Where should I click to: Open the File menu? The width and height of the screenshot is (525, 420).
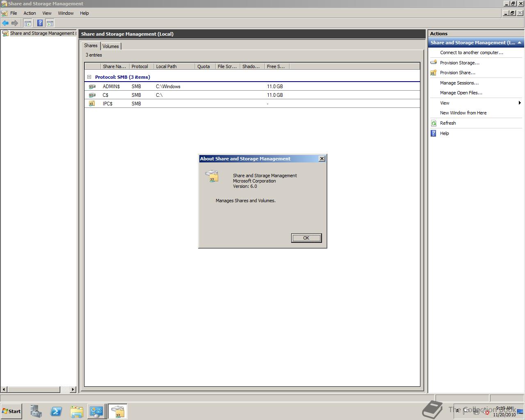[x=14, y=13]
